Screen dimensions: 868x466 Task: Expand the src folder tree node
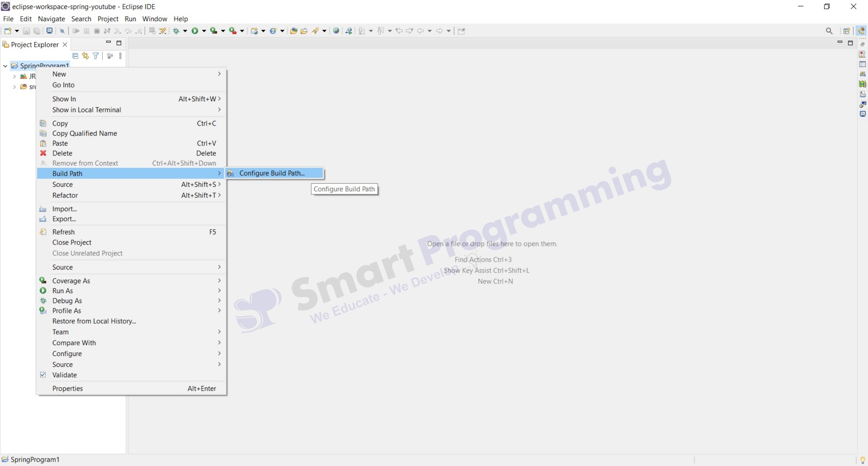(x=14, y=87)
